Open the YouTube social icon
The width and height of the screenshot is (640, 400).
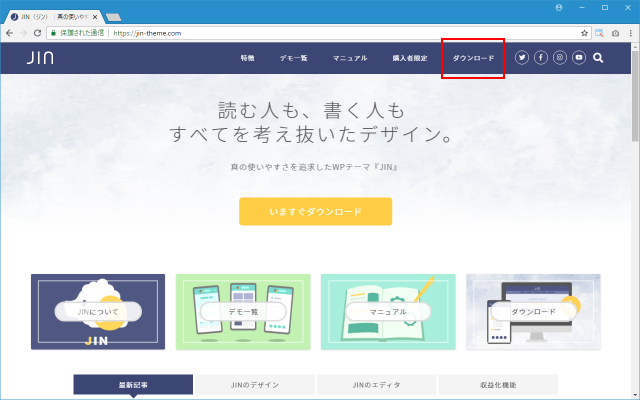579,58
